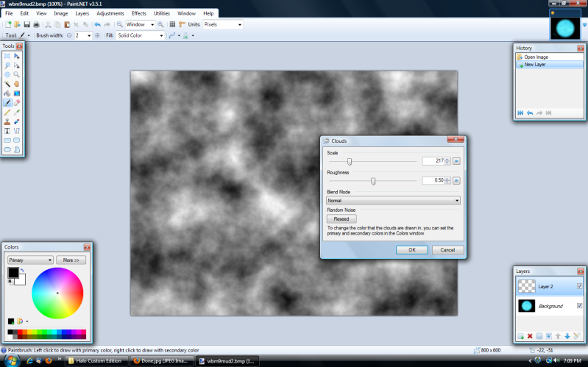Screen dimensions: 588x367
Task: Open the Image menu
Action: click(x=61, y=13)
